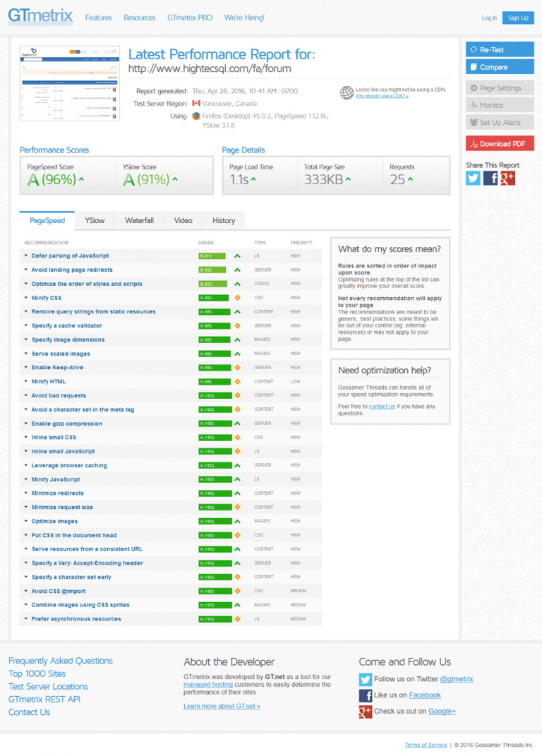Click green arrow beside Serve scaled images
542x756 pixels.
pyautogui.click(x=237, y=354)
